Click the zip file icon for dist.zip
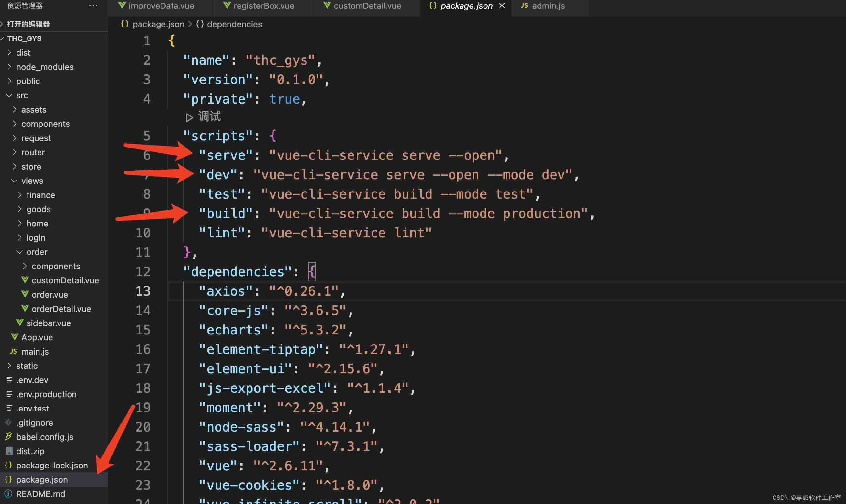Viewport: 846px width, 504px height. tap(9, 451)
